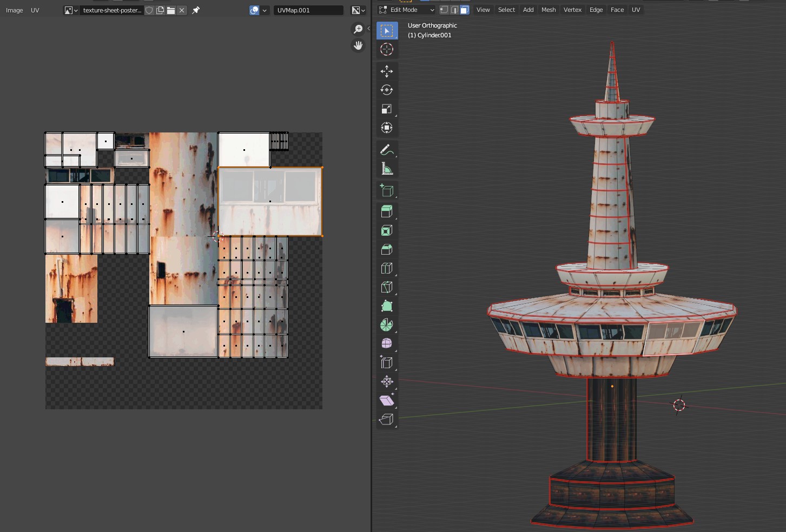
Task: Activate the Loop Cut tool
Action: tap(386, 269)
